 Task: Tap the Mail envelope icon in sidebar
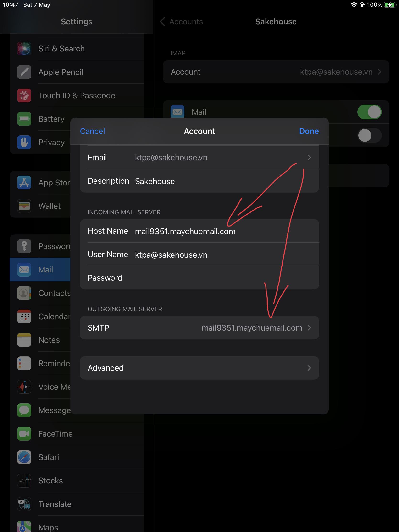[24, 270]
